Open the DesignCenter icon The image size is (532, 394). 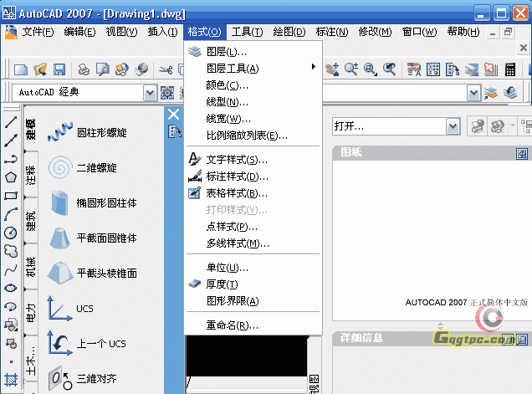[433, 69]
